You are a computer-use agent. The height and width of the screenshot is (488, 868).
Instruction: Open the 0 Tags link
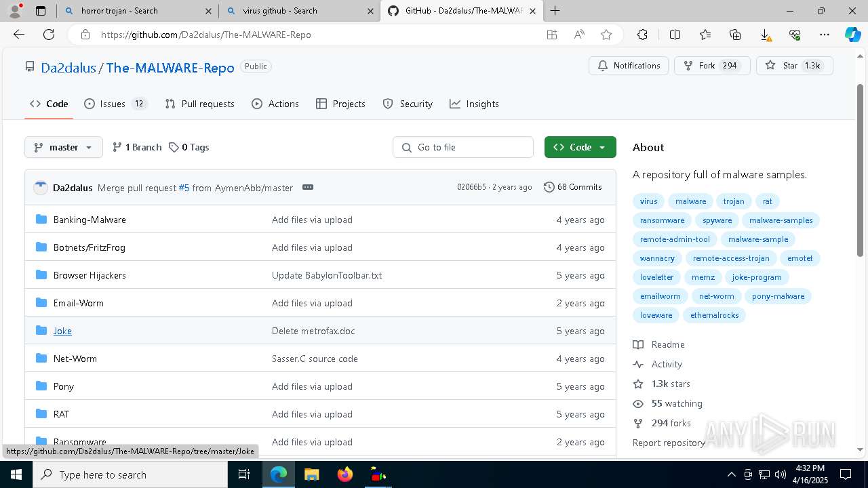[x=189, y=147]
